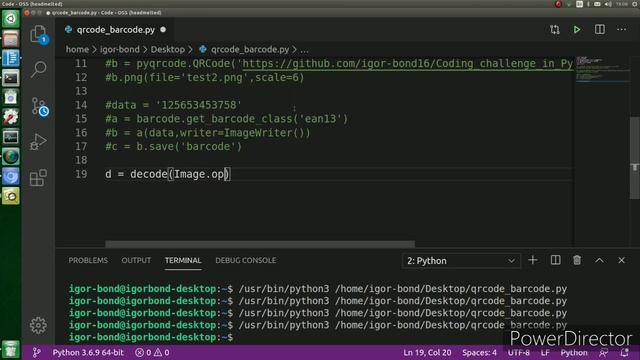Viewport: 640px width, 360px height.
Task: Click igor-bond in the breadcrumb path
Action: point(120,49)
